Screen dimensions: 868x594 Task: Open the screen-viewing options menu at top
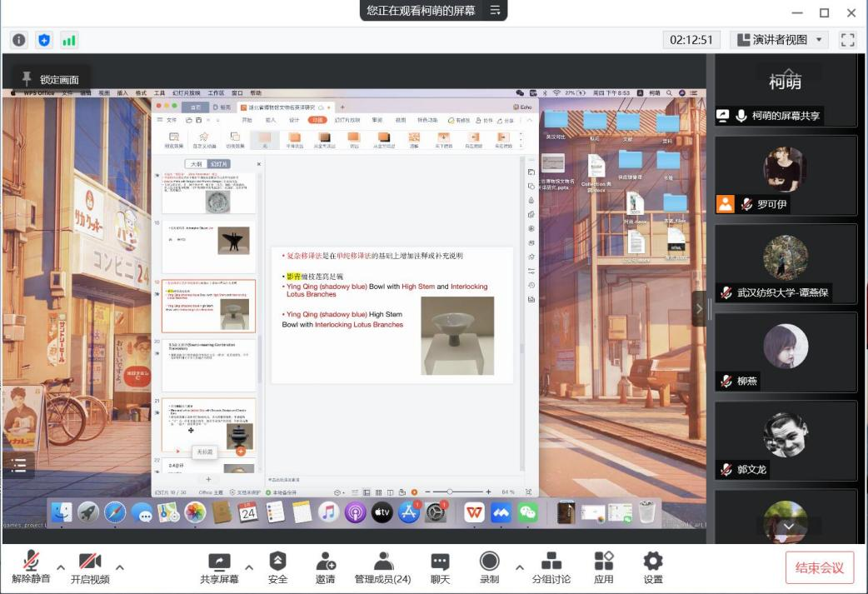(x=496, y=11)
